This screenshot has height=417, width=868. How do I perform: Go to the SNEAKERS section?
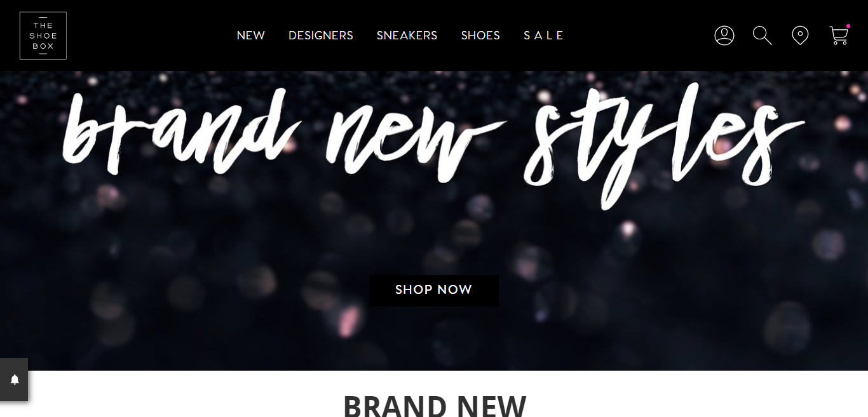point(407,36)
